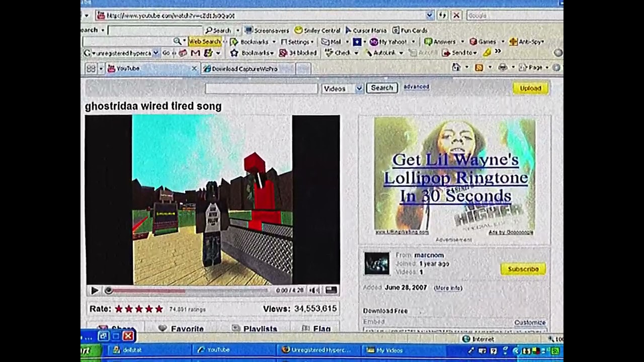Open Yahoo toolbar Bookmarks menu

tap(253, 42)
